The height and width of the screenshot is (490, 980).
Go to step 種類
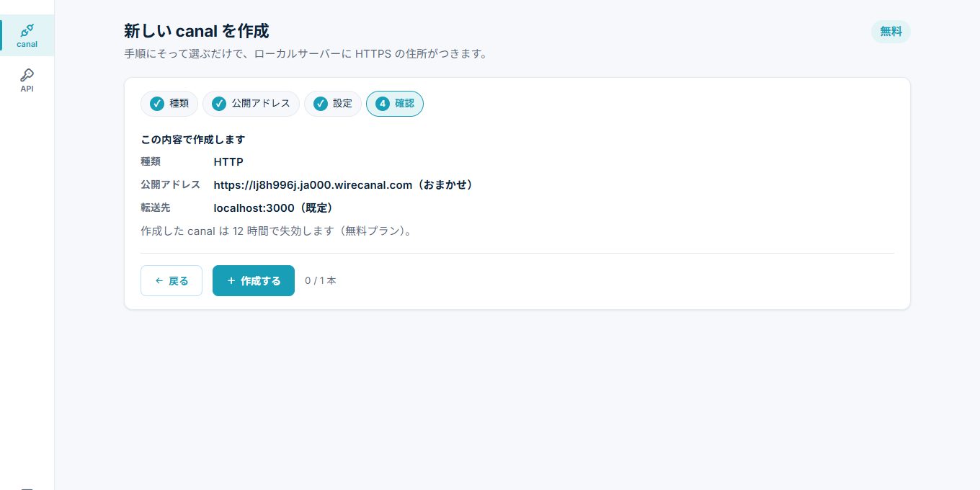tap(169, 104)
